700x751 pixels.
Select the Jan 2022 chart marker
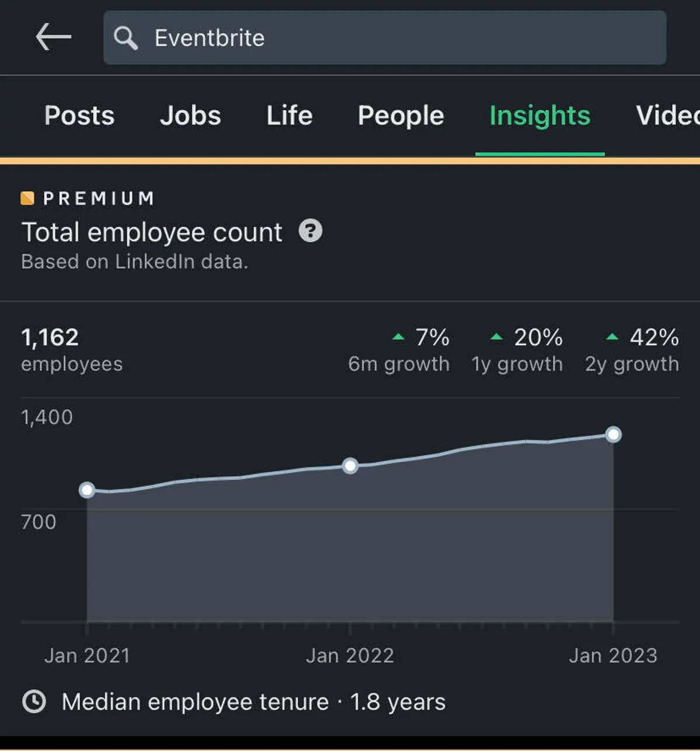(x=350, y=466)
